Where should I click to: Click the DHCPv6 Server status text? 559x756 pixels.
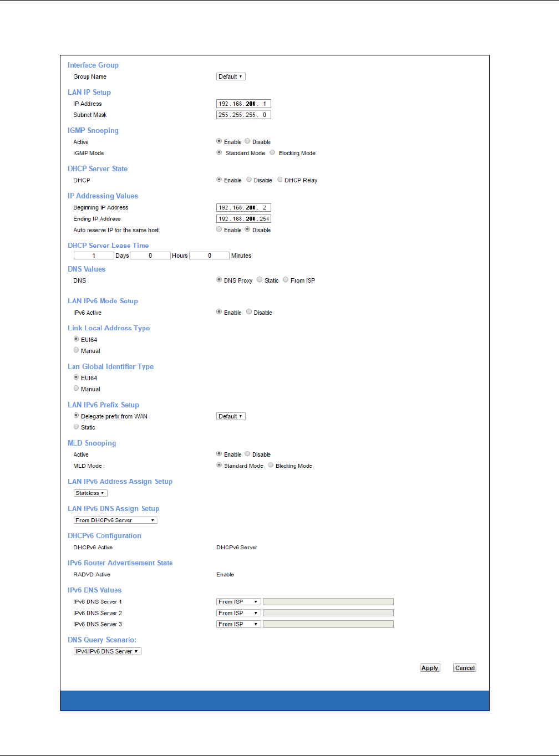(x=237, y=547)
